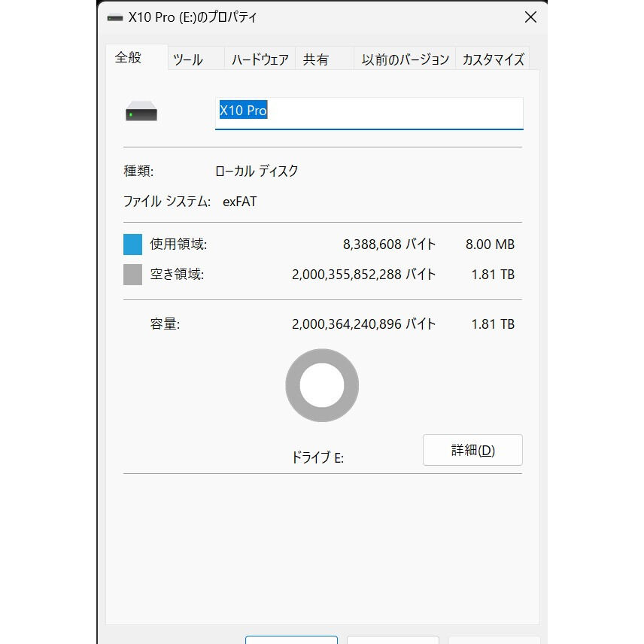Click the 種類 label

point(138,171)
